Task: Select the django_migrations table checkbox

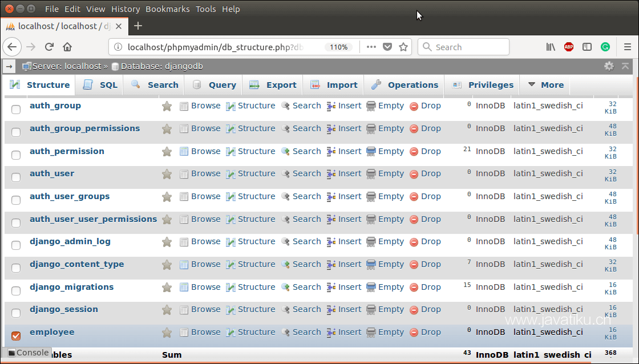Action: [16, 290]
